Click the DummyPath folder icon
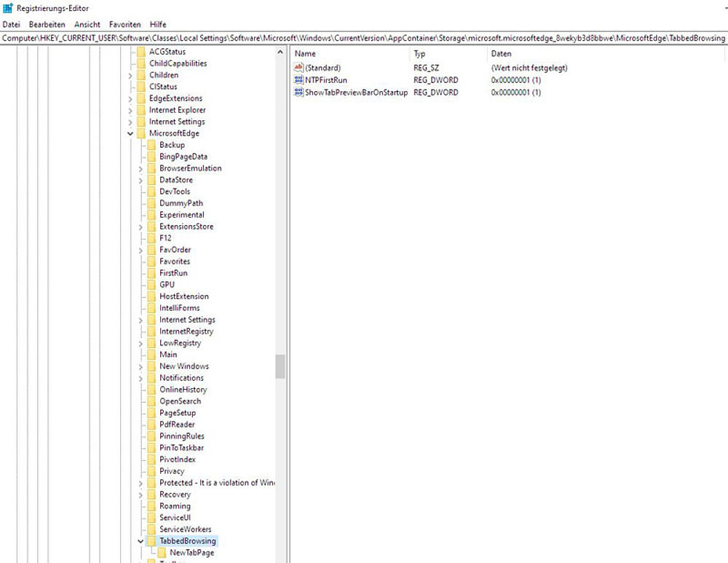 tap(151, 203)
